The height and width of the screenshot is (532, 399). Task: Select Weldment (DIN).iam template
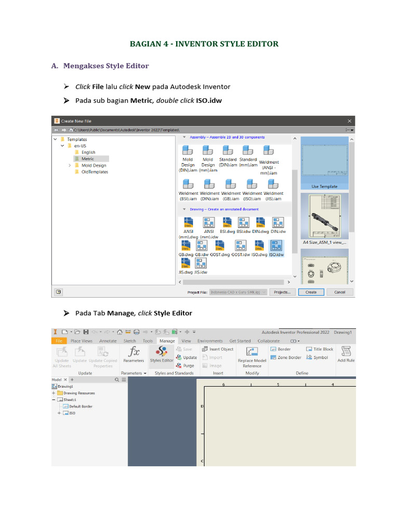[x=210, y=190]
